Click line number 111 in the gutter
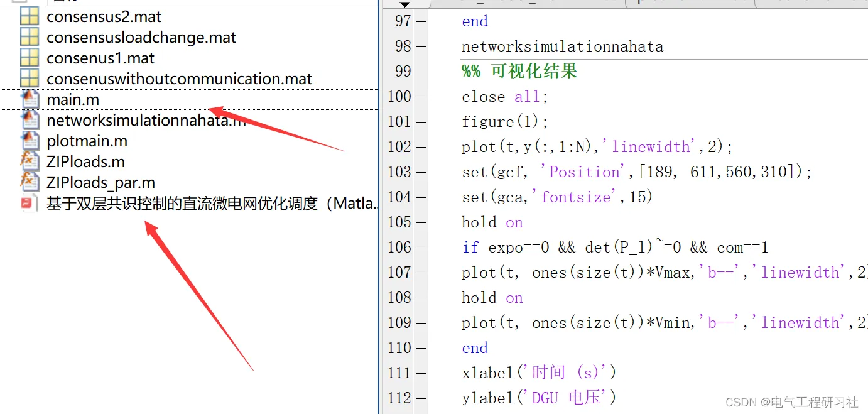 click(399, 373)
